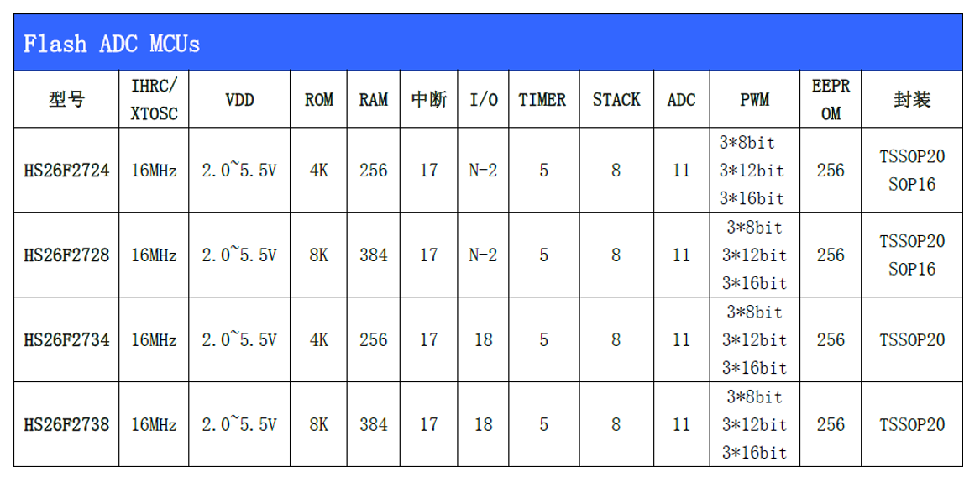Click the IHRC/XTOSC column header
The height and width of the screenshot is (483, 980).
click(x=155, y=100)
